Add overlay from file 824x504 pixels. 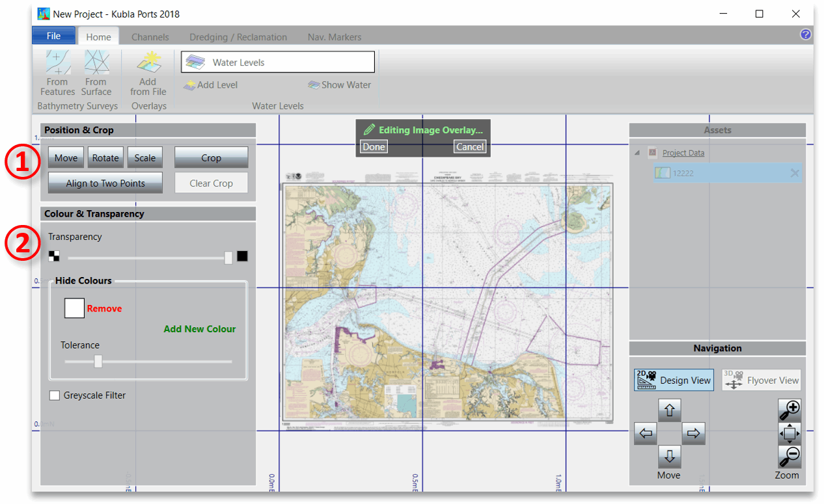(148, 73)
